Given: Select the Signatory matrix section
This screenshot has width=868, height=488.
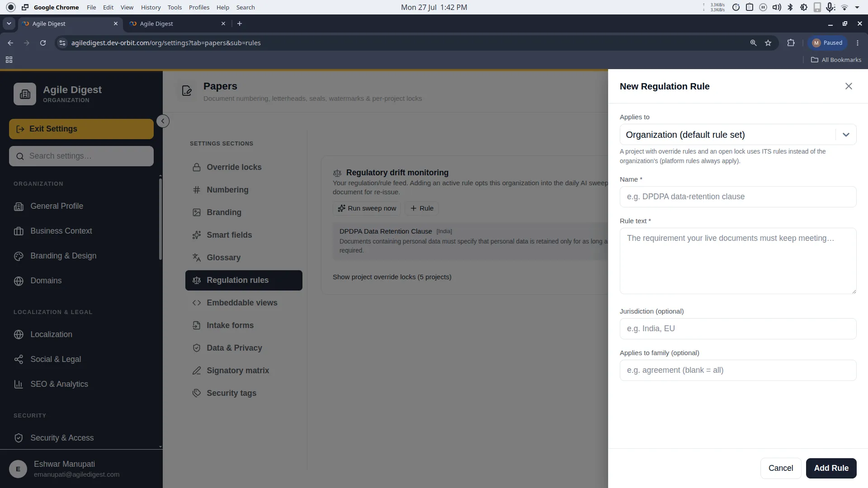Looking at the screenshot, I should click(244, 371).
